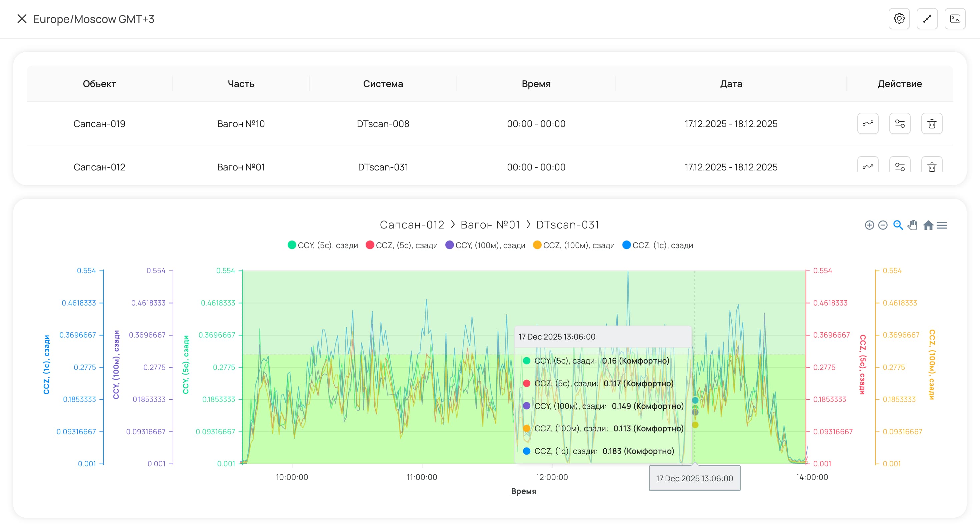
Task: Select the chart panning hand tool
Action: [x=912, y=225]
